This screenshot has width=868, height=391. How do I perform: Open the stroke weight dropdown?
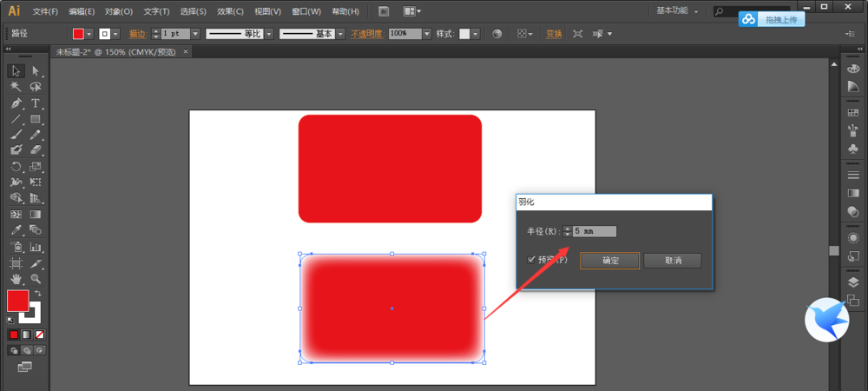(195, 34)
